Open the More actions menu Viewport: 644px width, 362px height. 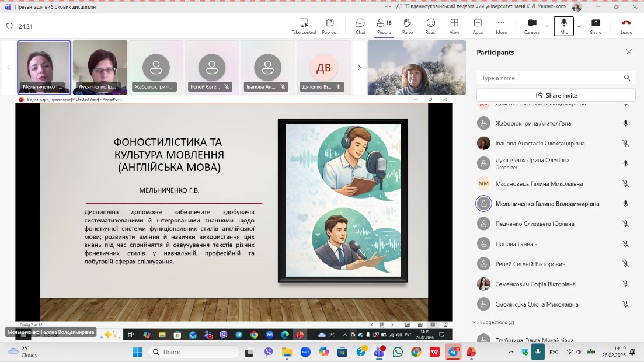[501, 26]
